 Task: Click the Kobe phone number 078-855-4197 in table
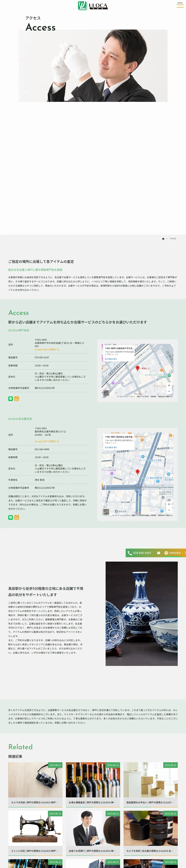click(x=42, y=357)
